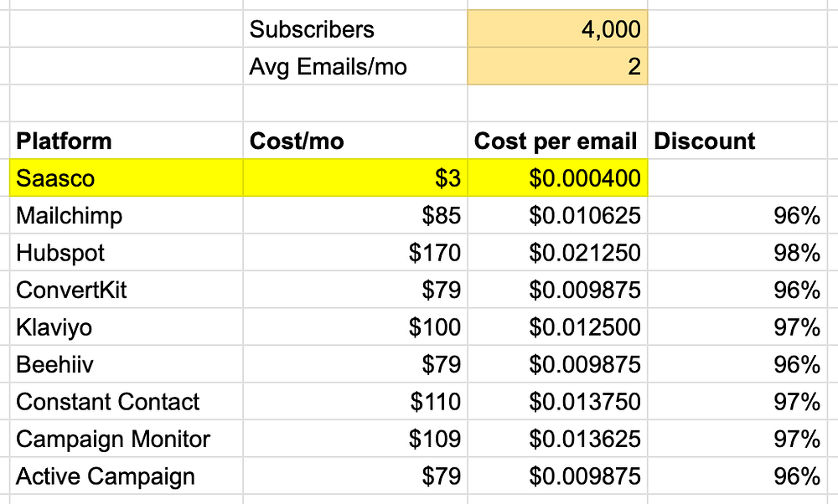The image size is (838, 504).
Task: Select the $170 Hubspot cost cell
Action: [x=355, y=253]
